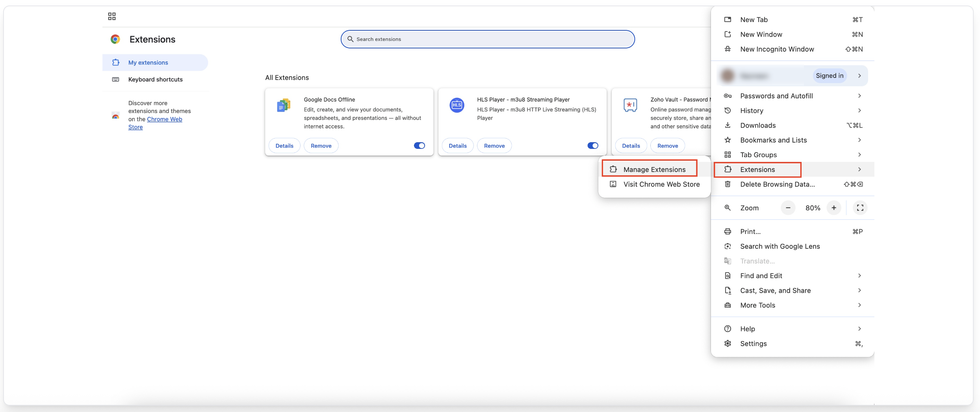Click the HLS Player extension icon
The image size is (980, 412).
457,105
